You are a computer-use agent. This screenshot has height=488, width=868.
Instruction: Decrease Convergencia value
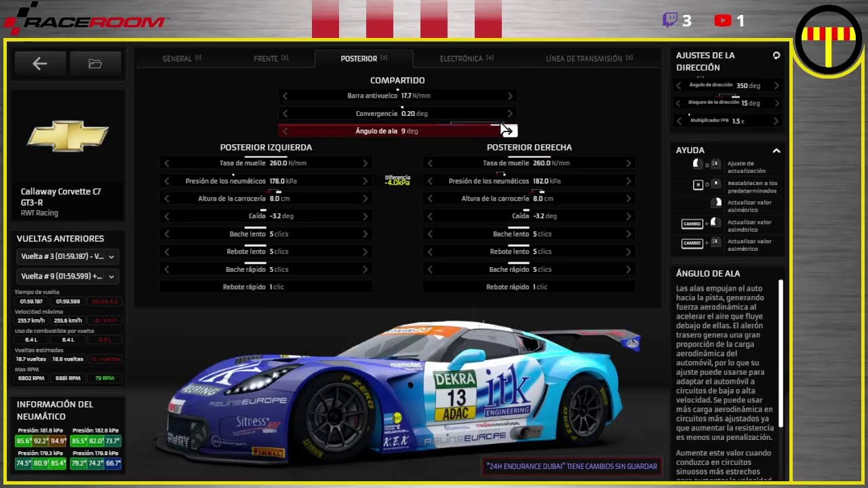click(x=285, y=114)
